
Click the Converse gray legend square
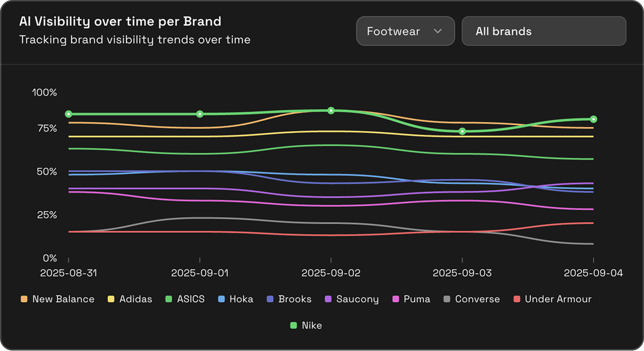click(x=447, y=299)
